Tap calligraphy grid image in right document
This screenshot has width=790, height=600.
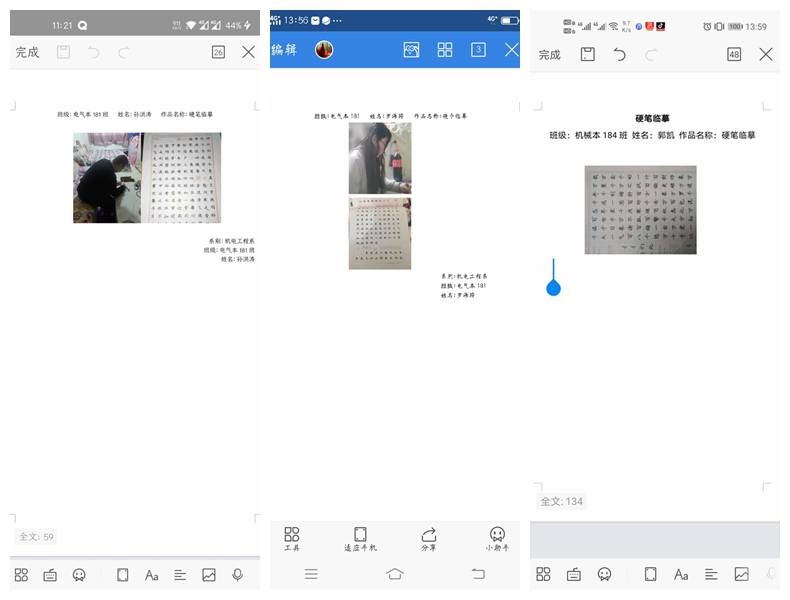(x=640, y=210)
